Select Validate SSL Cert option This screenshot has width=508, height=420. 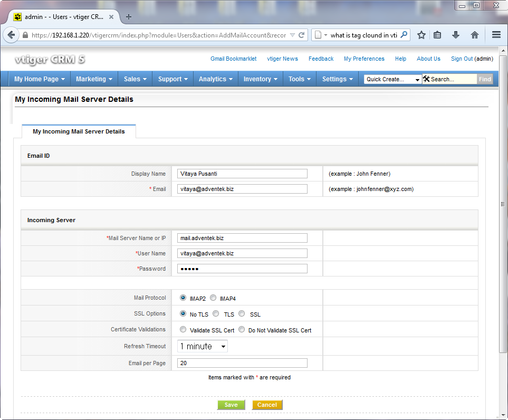point(183,330)
